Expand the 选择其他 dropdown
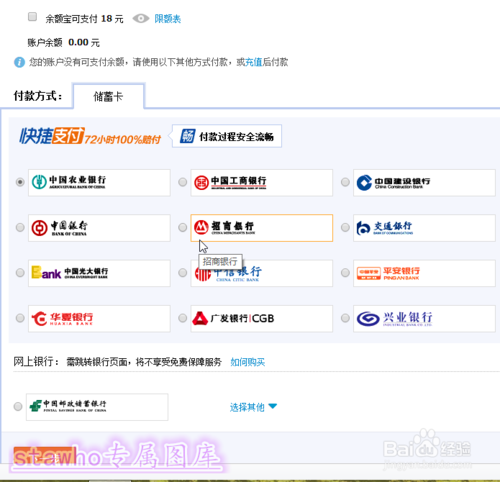 click(253, 407)
